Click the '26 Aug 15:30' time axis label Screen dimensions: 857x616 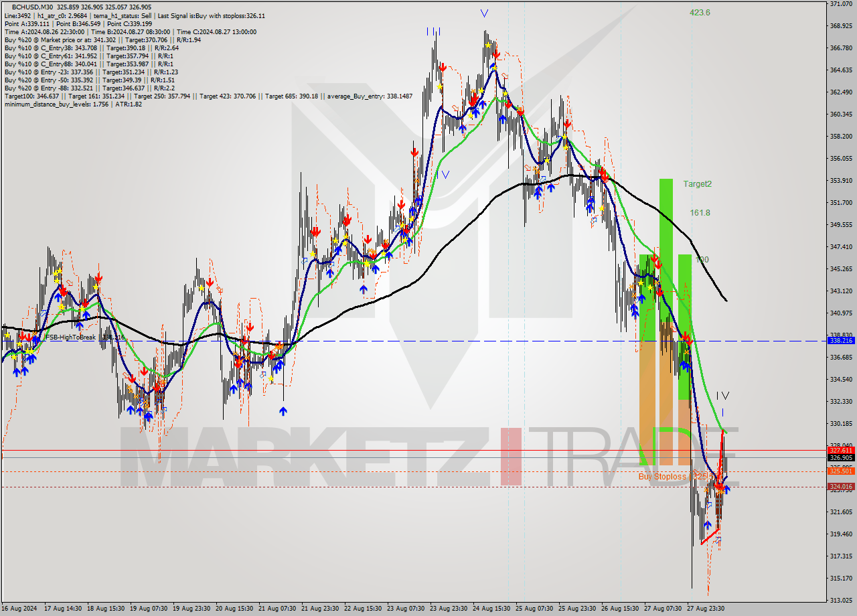[620, 609]
